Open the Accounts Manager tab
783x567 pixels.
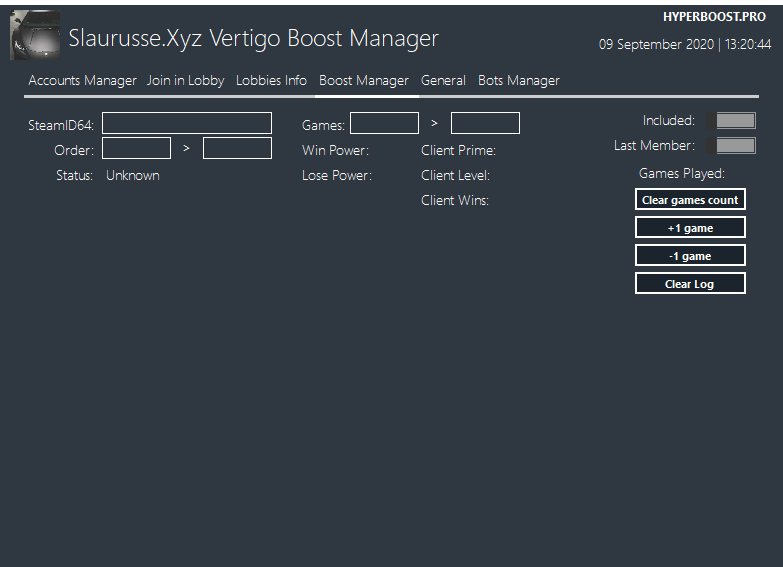click(82, 80)
